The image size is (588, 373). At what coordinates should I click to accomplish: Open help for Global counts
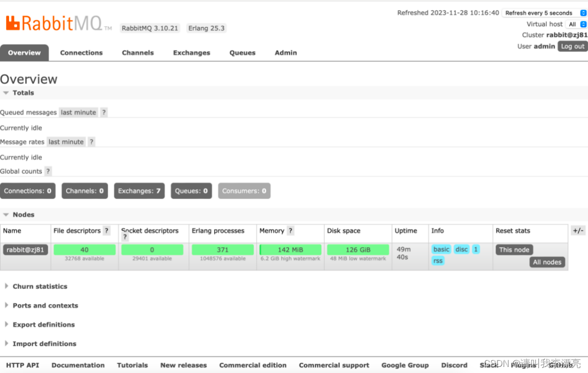tap(48, 171)
